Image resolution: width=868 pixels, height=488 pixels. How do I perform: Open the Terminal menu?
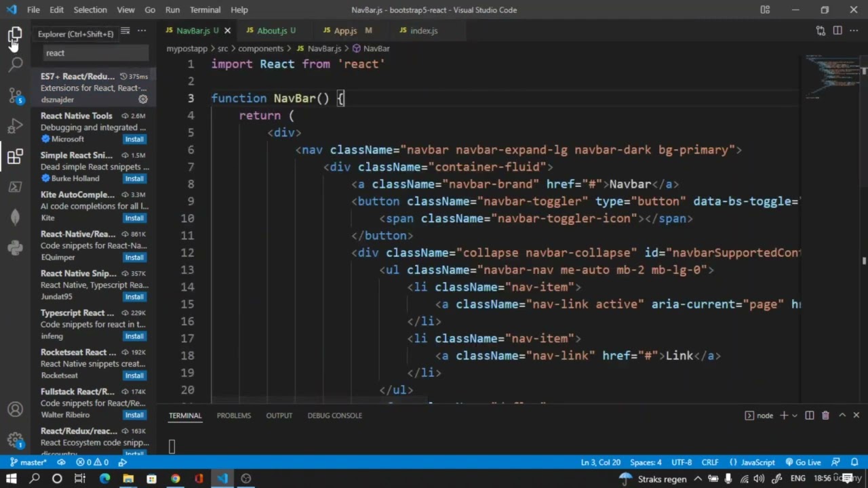click(205, 9)
